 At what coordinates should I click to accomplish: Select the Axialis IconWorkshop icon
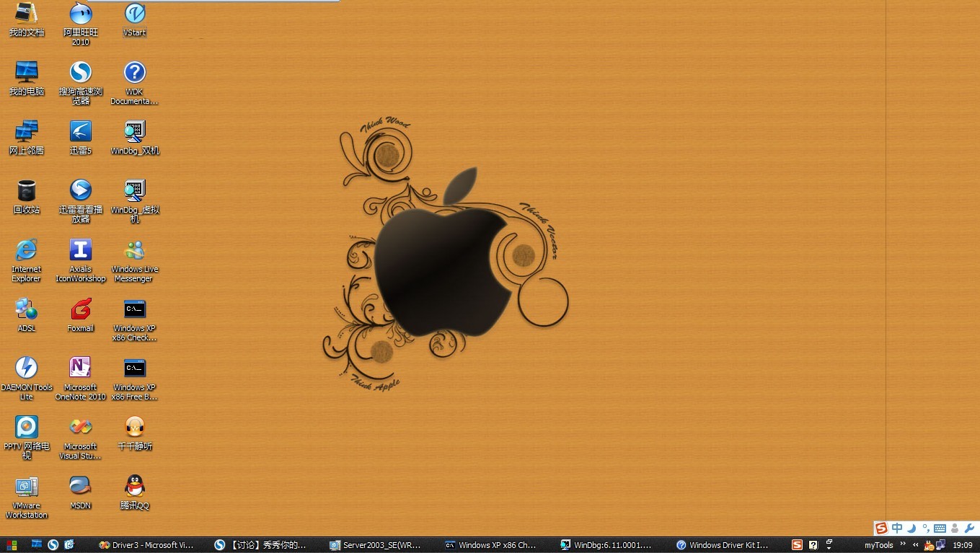point(81,260)
